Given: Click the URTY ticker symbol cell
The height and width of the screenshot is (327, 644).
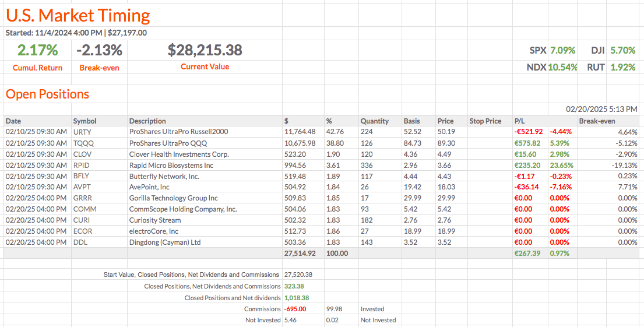Looking at the screenshot, I should [x=82, y=132].
